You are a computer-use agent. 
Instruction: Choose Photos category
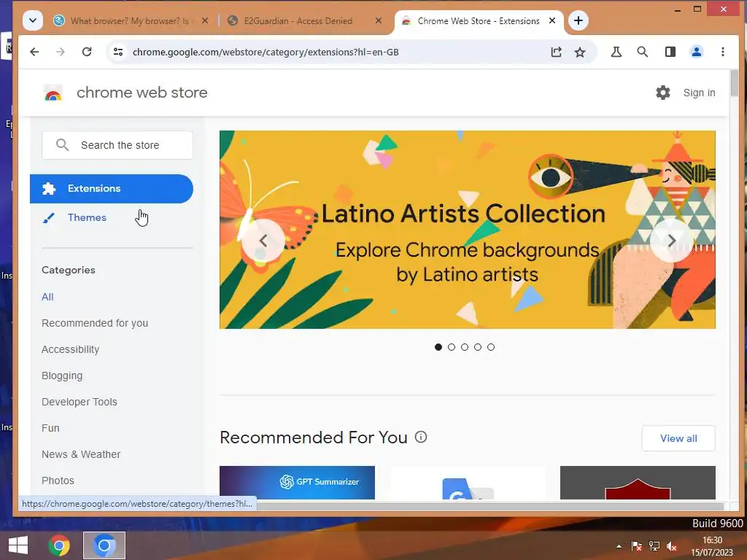tap(58, 480)
